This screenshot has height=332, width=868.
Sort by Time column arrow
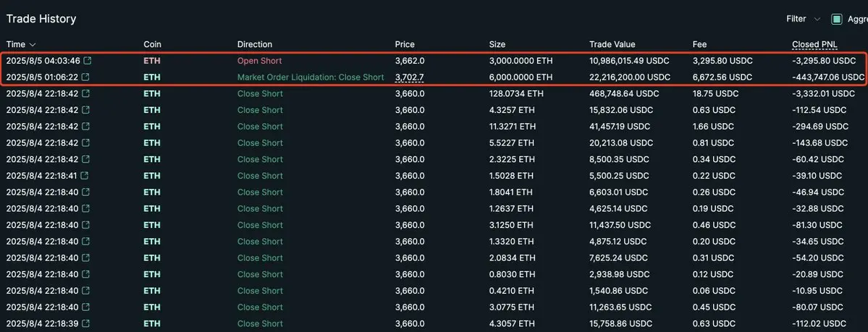coord(32,44)
